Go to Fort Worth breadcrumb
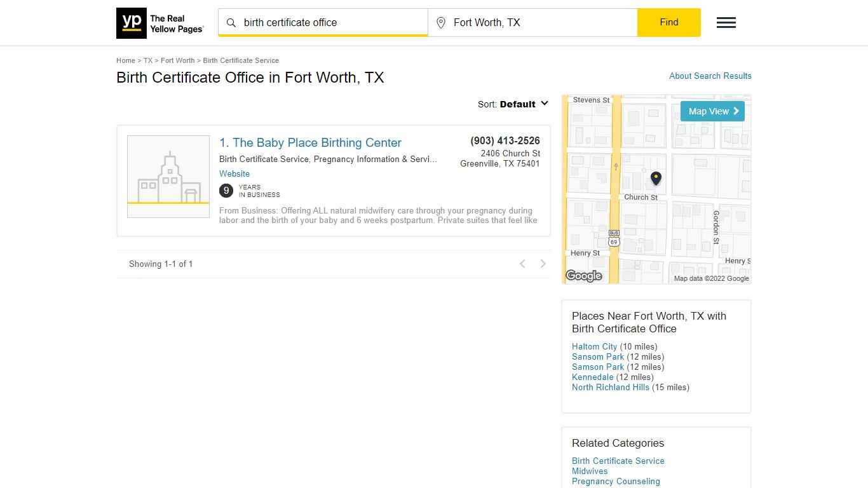868x488 pixels. 178,60
